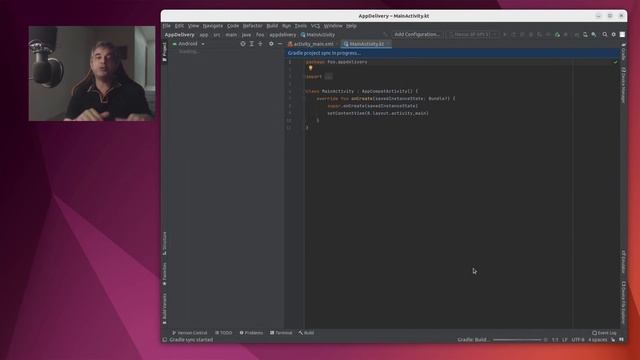Toggle the Build Variants side tool window
The height and width of the screenshot is (360, 640).
[164, 309]
